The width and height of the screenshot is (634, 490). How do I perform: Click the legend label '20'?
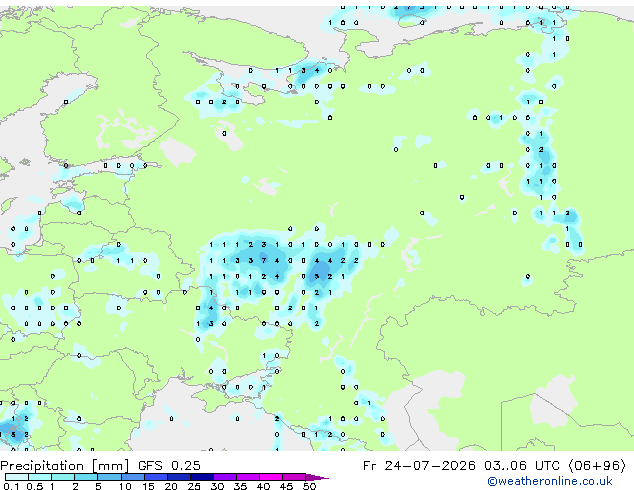tap(171, 486)
